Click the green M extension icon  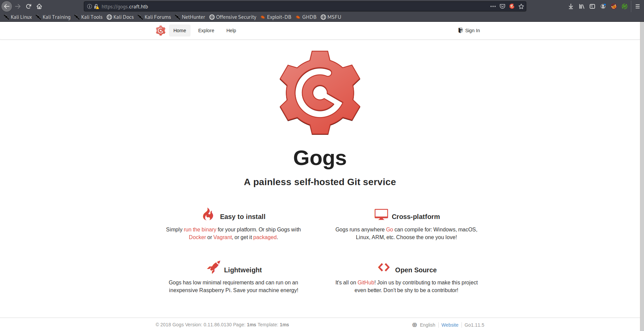(625, 6)
